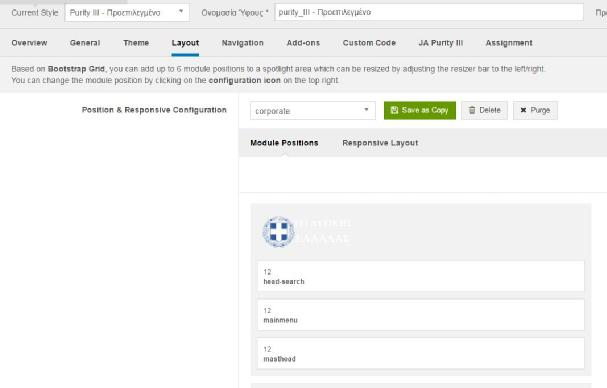
Task: Click the Save as Copy button
Action: coord(420,110)
